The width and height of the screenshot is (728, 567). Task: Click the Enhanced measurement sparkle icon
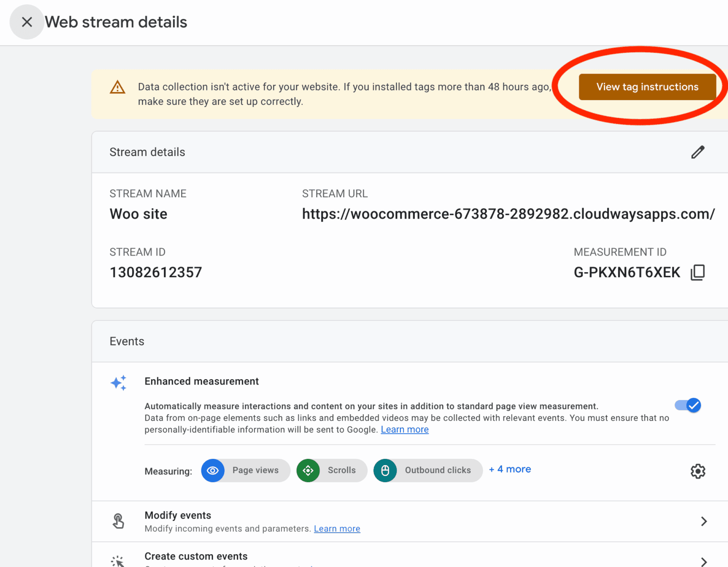click(118, 383)
